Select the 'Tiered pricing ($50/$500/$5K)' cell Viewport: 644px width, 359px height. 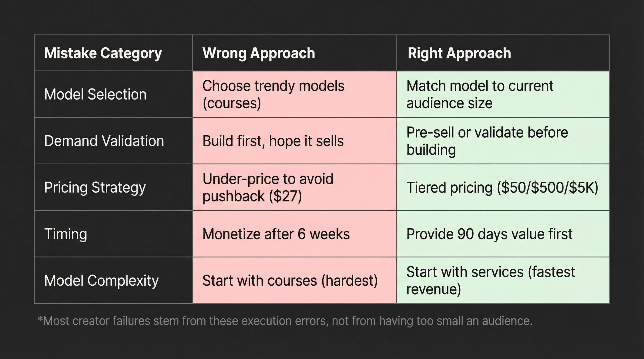point(502,188)
